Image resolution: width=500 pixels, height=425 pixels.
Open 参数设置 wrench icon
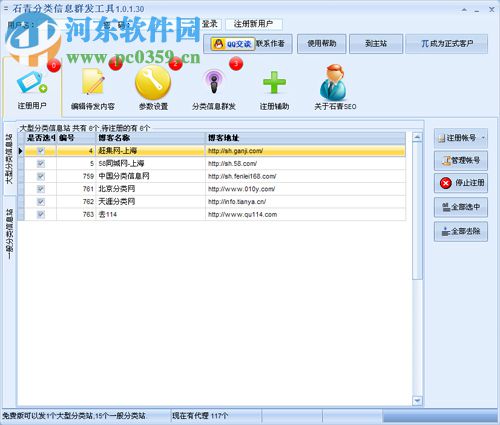coord(153,88)
